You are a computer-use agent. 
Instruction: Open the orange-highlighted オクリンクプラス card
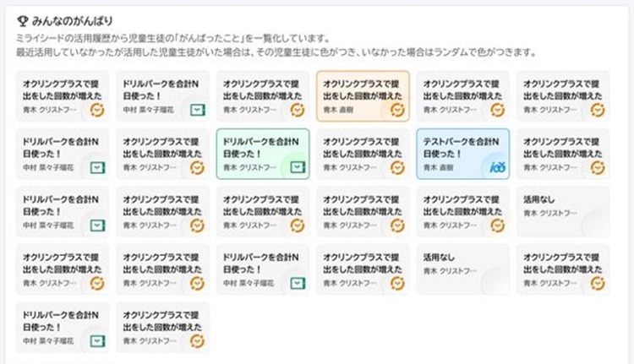coord(363,95)
